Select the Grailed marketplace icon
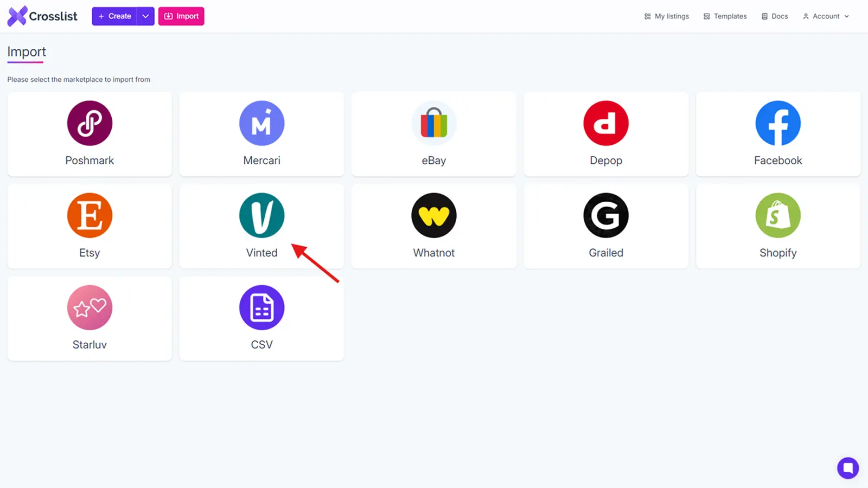Image resolution: width=868 pixels, height=488 pixels. pyautogui.click(x=606, y=215)
